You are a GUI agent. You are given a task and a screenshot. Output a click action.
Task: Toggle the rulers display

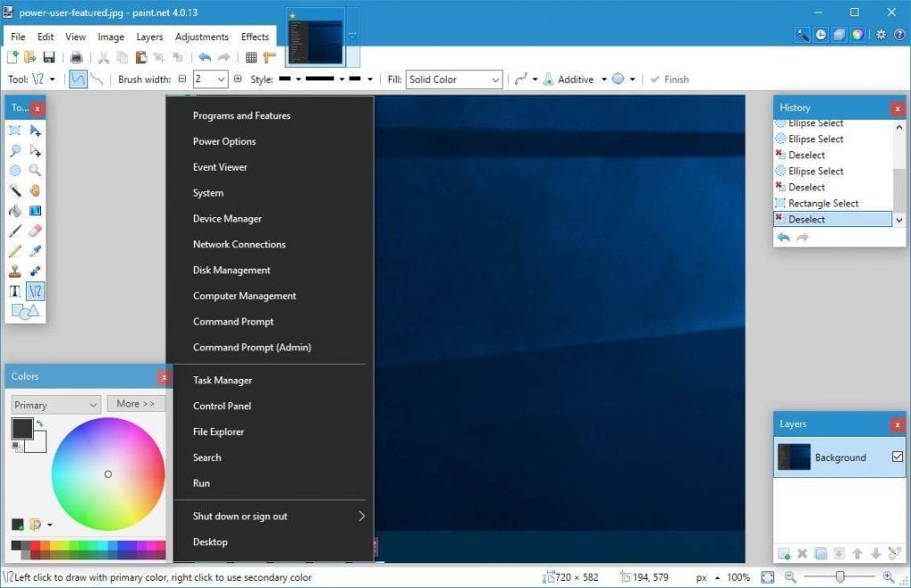[x=269, y=58]
